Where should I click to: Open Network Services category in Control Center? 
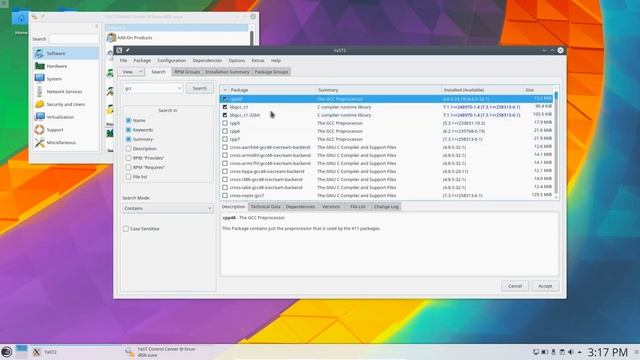66,91
